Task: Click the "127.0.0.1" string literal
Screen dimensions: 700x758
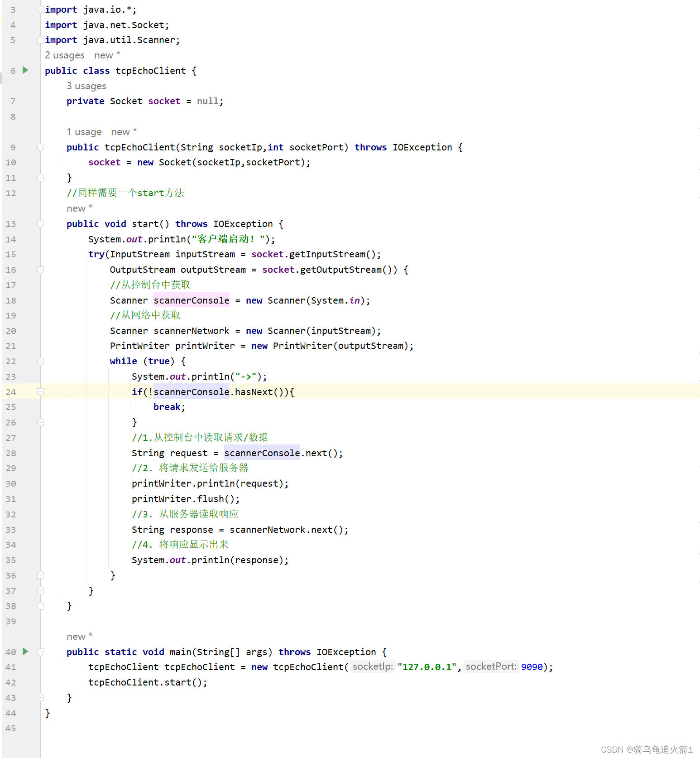Action: coord(427,667)
